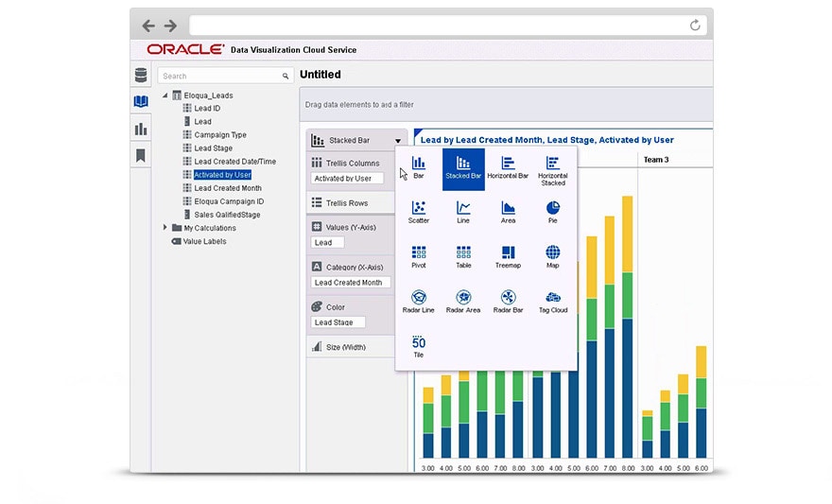Choose the Stacked Bar chart type
The image size is (832, 504).
463,168
